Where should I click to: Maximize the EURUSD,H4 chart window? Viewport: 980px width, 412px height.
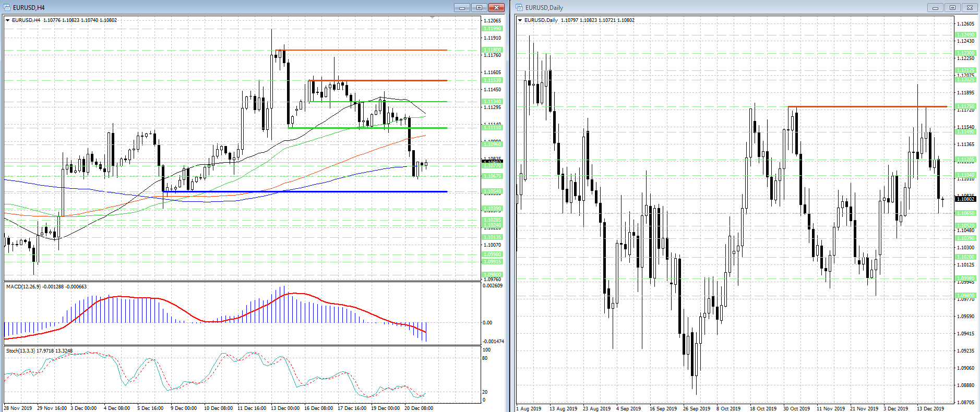click(x=479, y=7)
